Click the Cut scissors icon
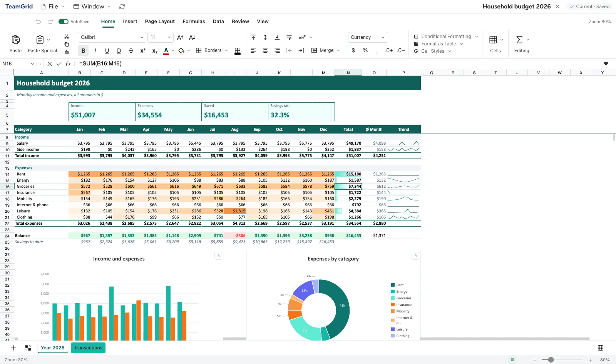Screen dimensions: 616x364 point(67,37)
